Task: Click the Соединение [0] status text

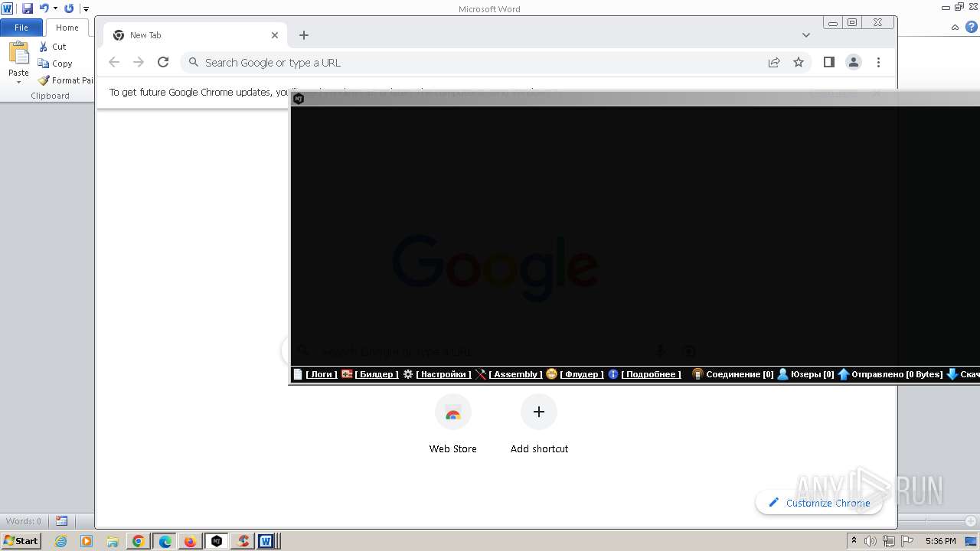Action: click(740, 374)
